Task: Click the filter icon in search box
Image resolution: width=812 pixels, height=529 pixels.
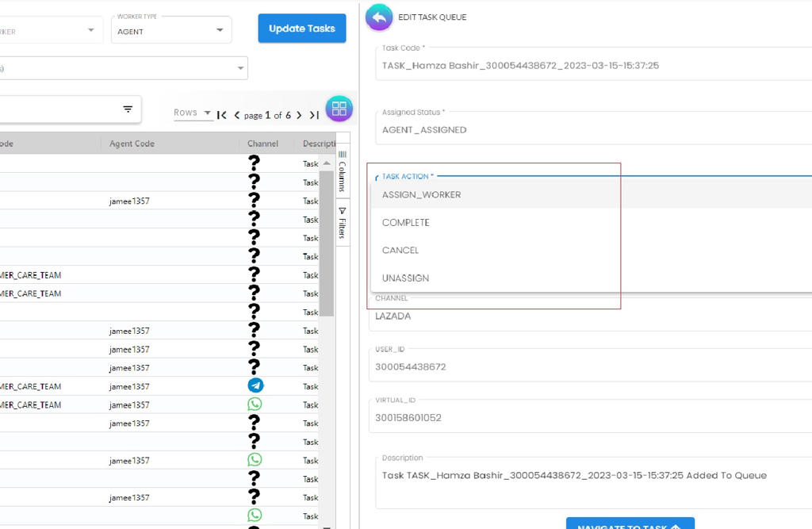Action: (x=128, y=109)
